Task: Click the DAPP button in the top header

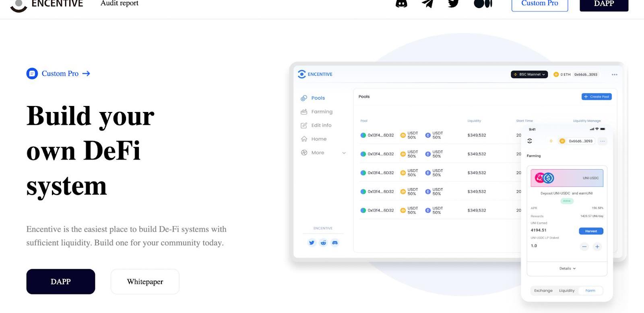Action: [604, 4]
